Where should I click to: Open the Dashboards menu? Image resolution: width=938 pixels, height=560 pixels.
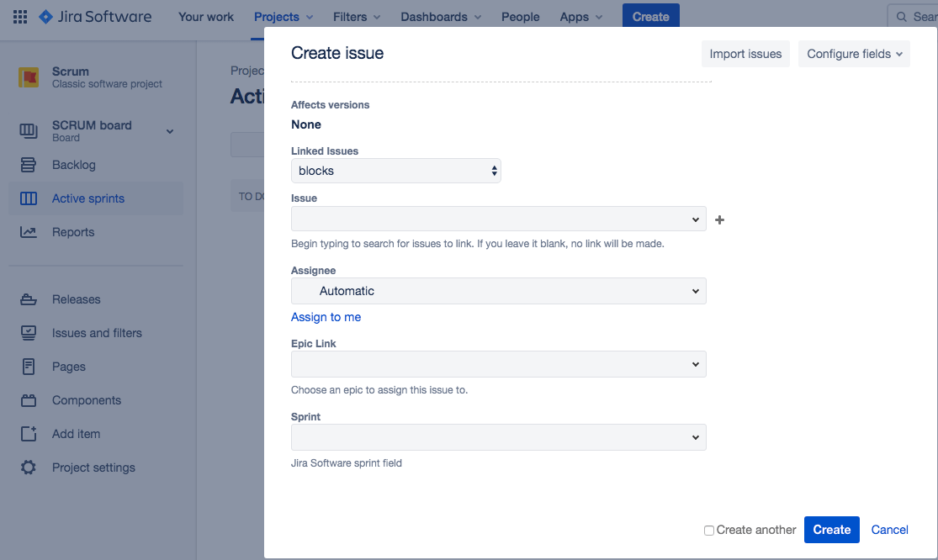pos(441,17)
